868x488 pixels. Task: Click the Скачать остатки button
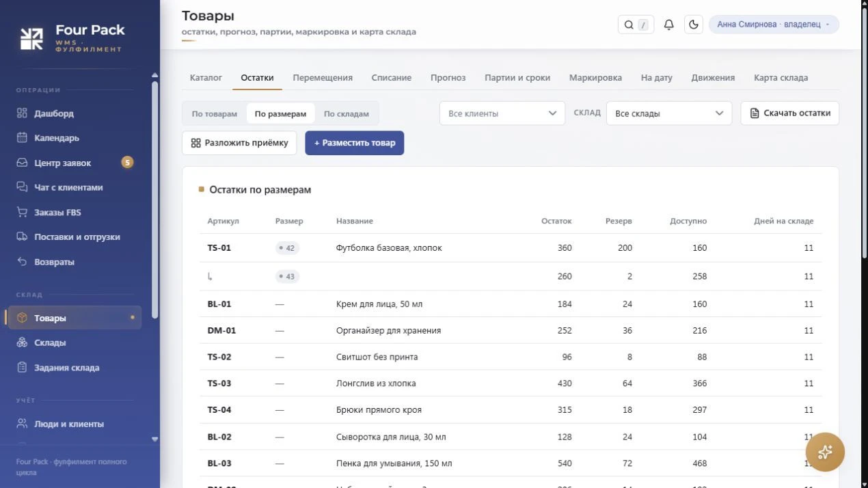(x=790, y=113)
